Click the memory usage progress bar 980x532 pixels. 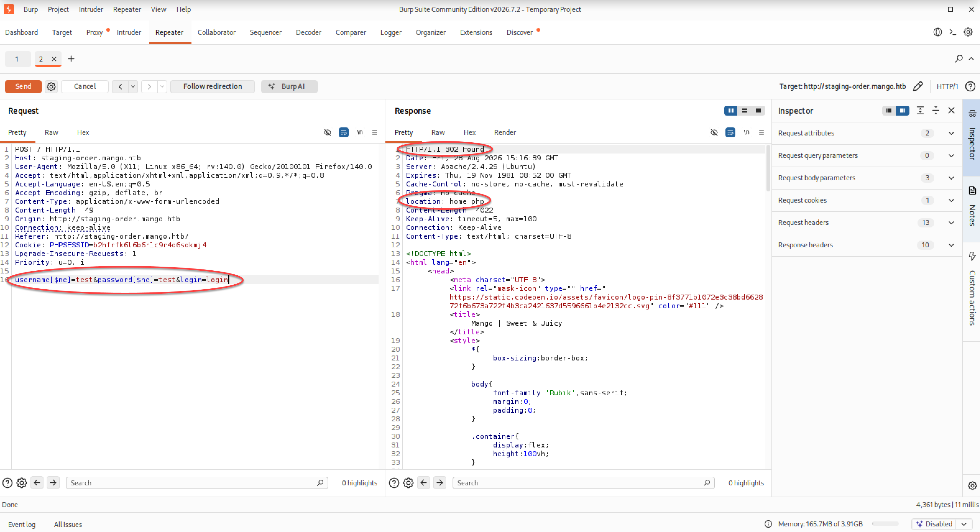tap(885, 524)
